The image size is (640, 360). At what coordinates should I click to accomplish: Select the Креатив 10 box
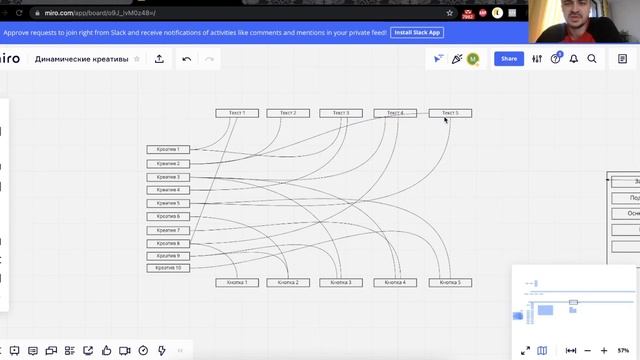pyautogui.click(x=168, y=268)
